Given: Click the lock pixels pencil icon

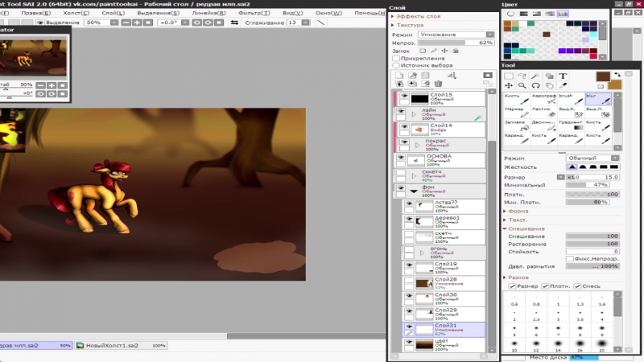Looking at the screenshot, I should pyautogui.click(x=434, y=51).
